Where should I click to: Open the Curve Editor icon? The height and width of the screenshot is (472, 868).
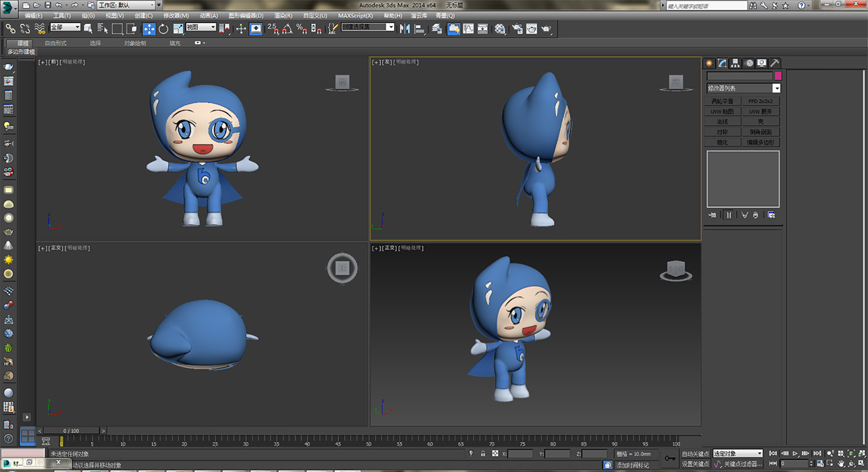click(468, 29)
